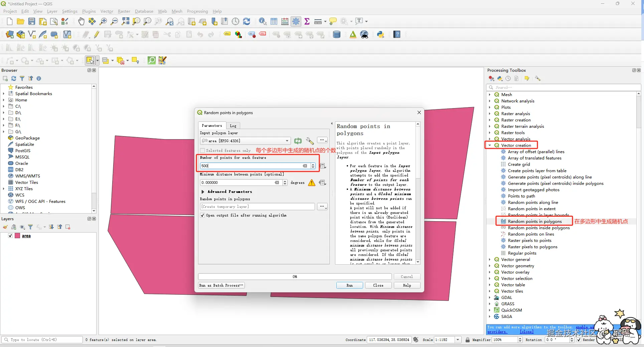Expand the XYZ Tiles node in Browser
This screenshot has height=347, width=644.
pos(4,189)
